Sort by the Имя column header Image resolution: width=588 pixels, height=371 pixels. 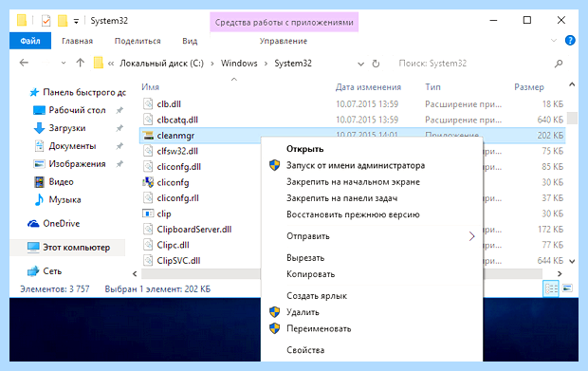[x=150, y=87]
